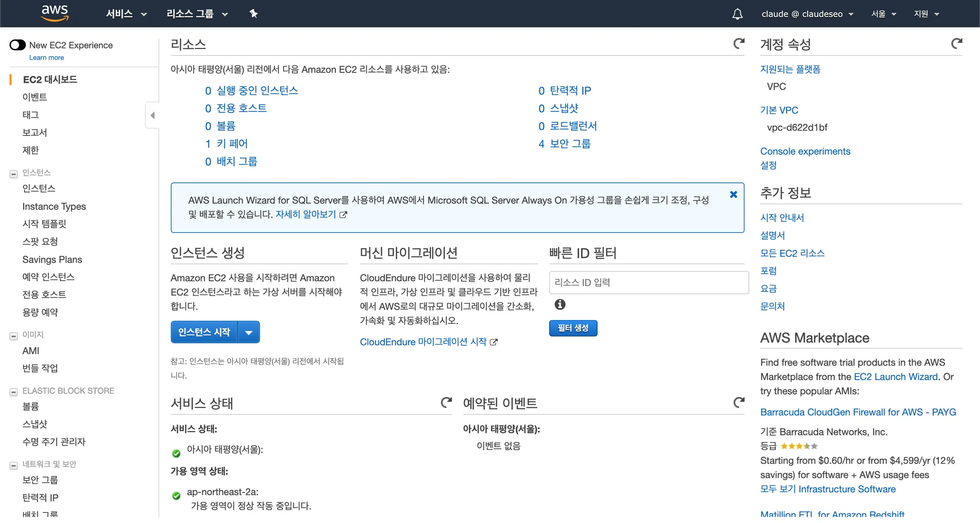The height and width of the screenshot is (523, 980).
Task: Open the 서울 region dropdown
Action: tap(883, 14)
